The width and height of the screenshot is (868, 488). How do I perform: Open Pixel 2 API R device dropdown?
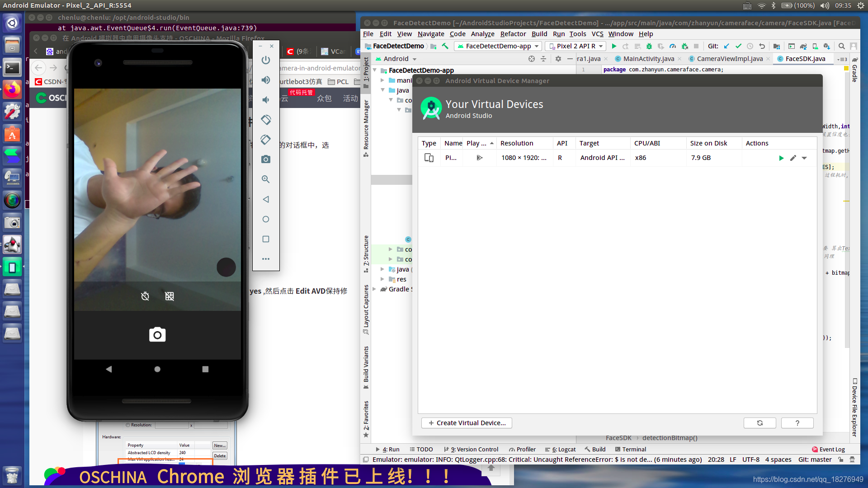[x=576, y=46]
